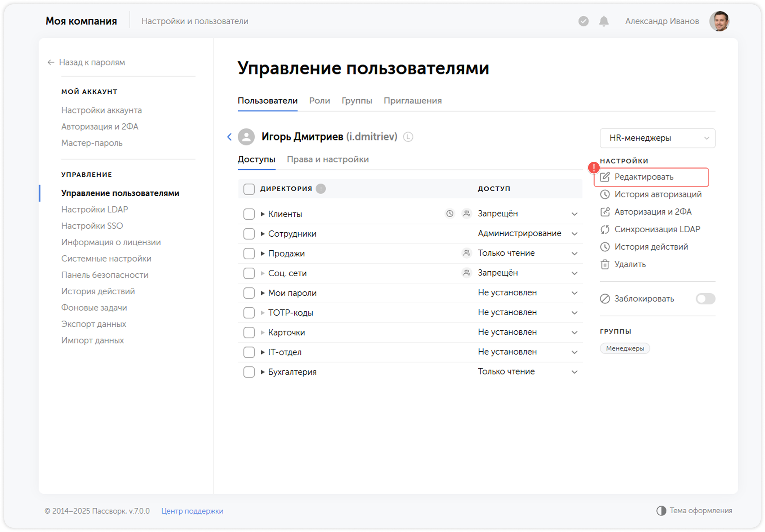The image size is (765, 532).
Task: Select the Доступы tab
Action: coord(256,160)
